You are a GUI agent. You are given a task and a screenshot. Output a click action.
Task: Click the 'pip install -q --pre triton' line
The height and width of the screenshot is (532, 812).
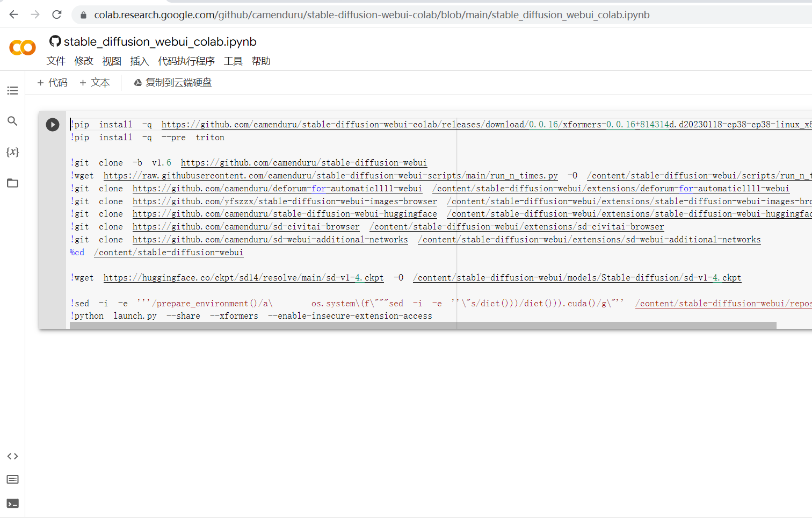click(148, 138)
